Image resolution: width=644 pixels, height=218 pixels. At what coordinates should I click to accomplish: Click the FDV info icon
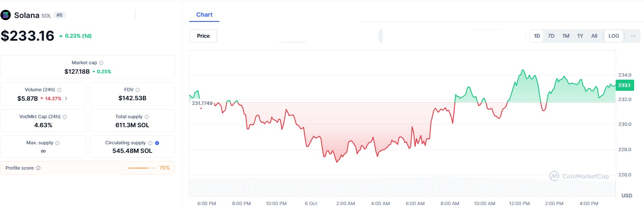click(x=137, y=90)
